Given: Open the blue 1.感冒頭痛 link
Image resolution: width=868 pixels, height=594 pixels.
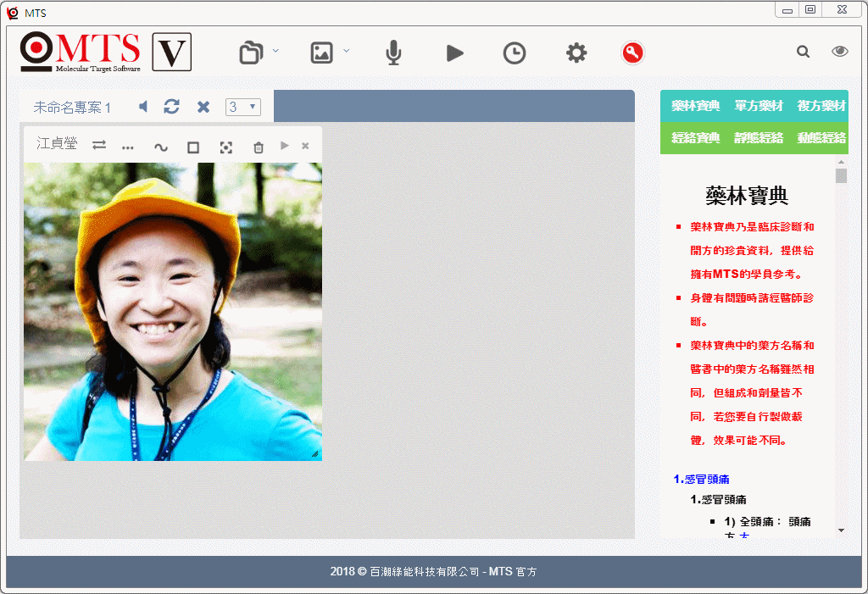Looking at the screenshot, I should [x=701, y=480].
